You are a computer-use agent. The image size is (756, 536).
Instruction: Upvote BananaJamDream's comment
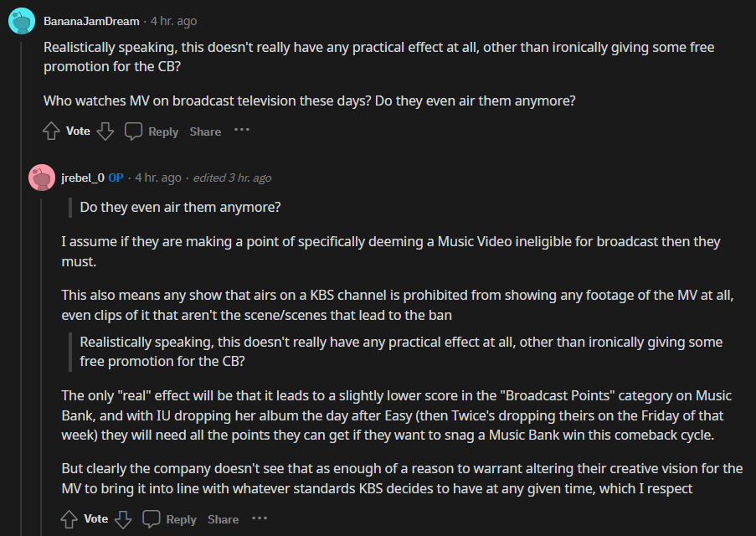pos(52,131)
